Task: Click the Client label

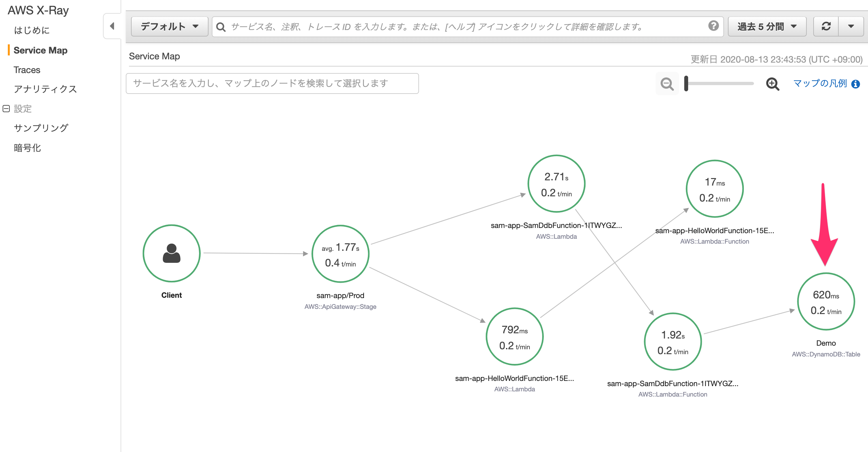Action: click(171, 295)
